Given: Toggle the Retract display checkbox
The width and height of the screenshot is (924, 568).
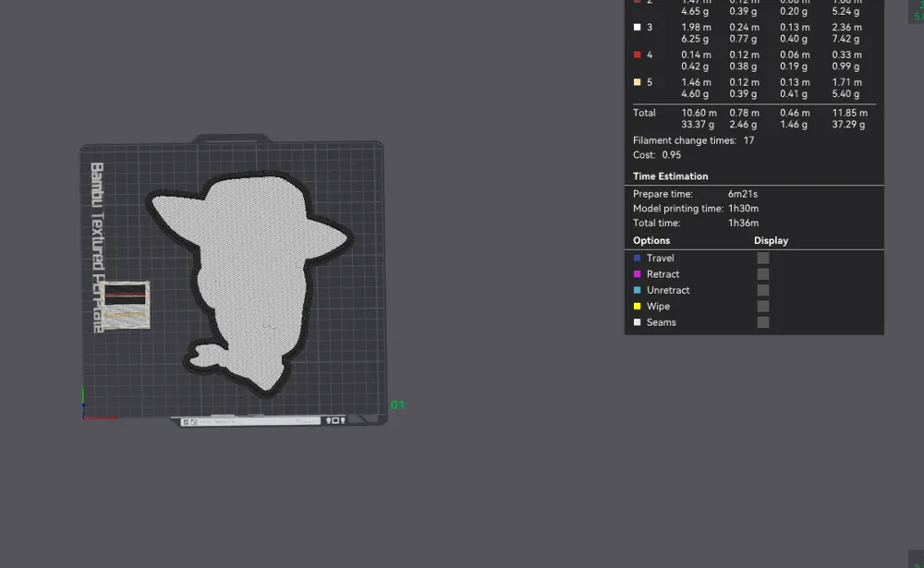Looking at the screenshot, I should pyautogui.click(x=762, y=274).
